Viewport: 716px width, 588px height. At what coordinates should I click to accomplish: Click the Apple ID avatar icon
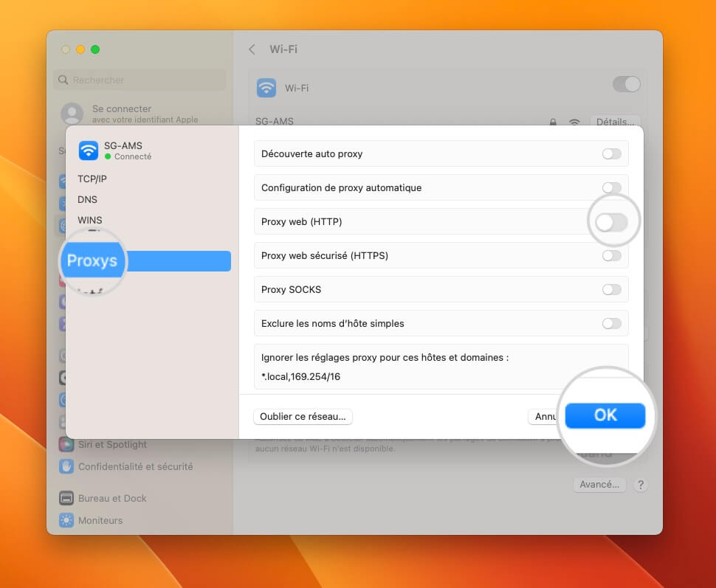pyautogui.click(x=72, y=114)
